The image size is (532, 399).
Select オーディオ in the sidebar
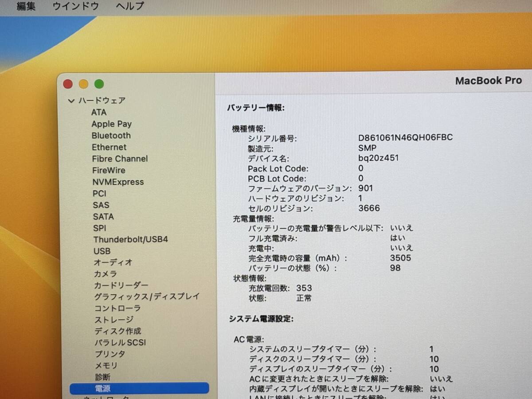click(113, 262)
